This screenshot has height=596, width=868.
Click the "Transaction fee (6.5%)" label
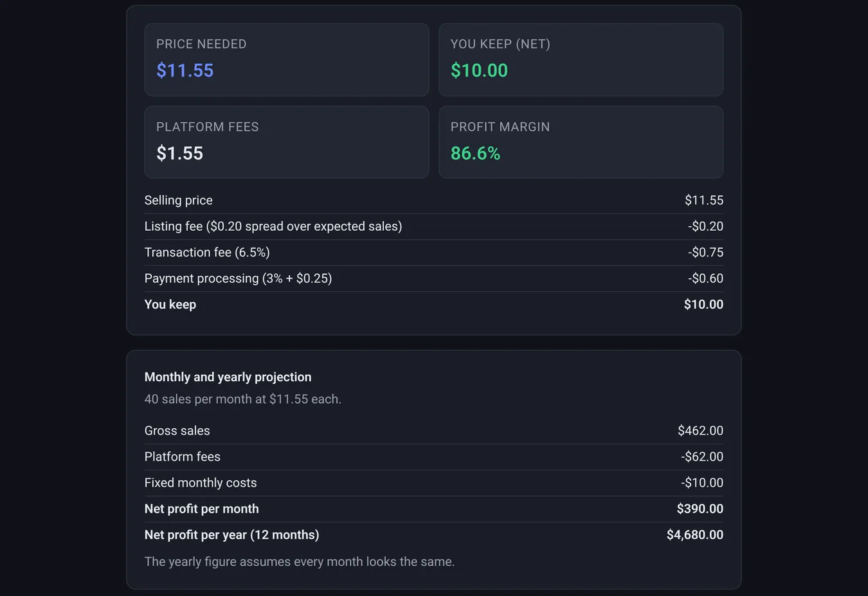point(207,252)
